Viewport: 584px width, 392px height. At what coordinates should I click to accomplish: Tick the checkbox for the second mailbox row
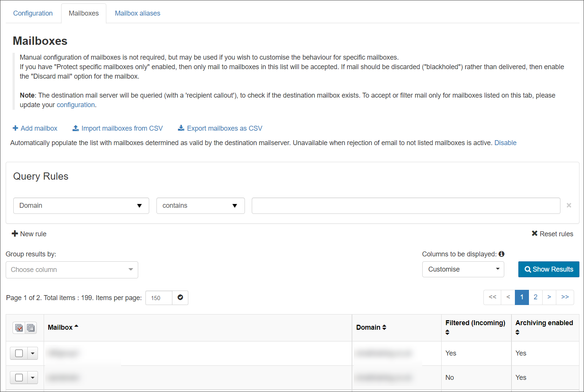tap(19, 378)
